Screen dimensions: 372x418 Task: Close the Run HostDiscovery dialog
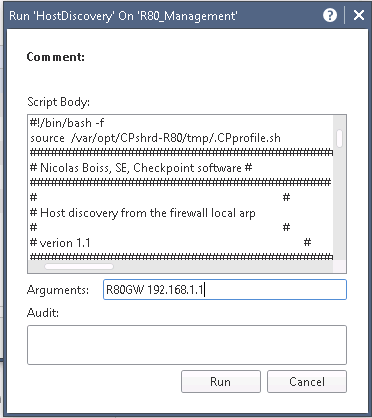coord(359,15)
